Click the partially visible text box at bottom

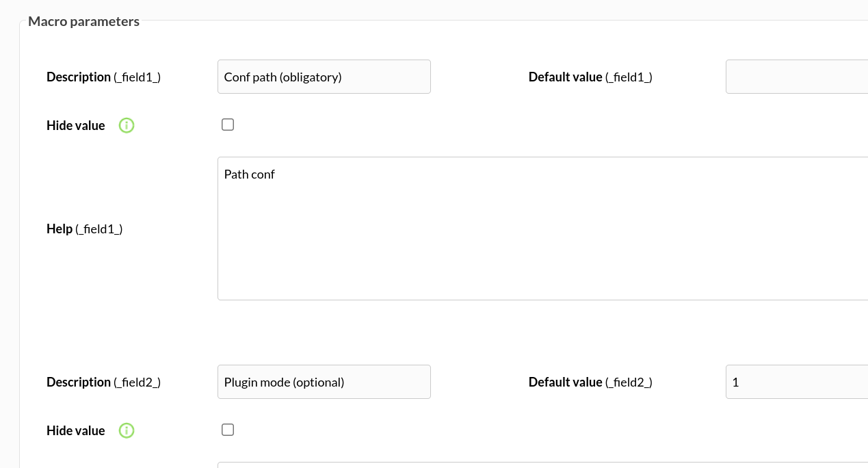tap(542, 465)
